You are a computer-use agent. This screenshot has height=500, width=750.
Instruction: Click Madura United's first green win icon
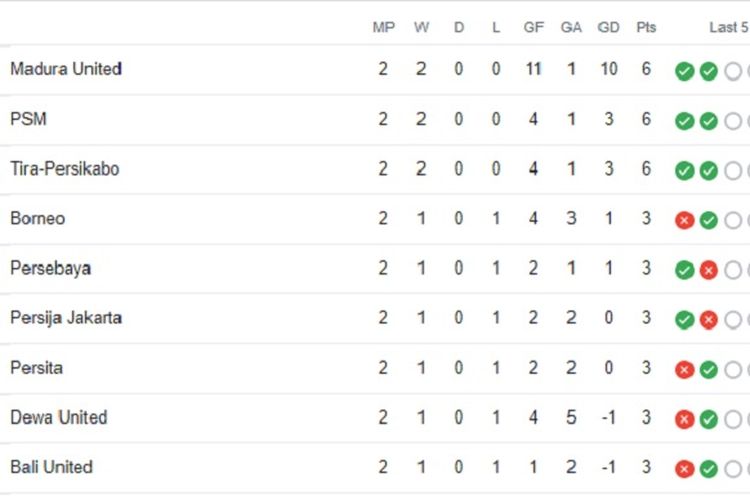coord(684,71)
